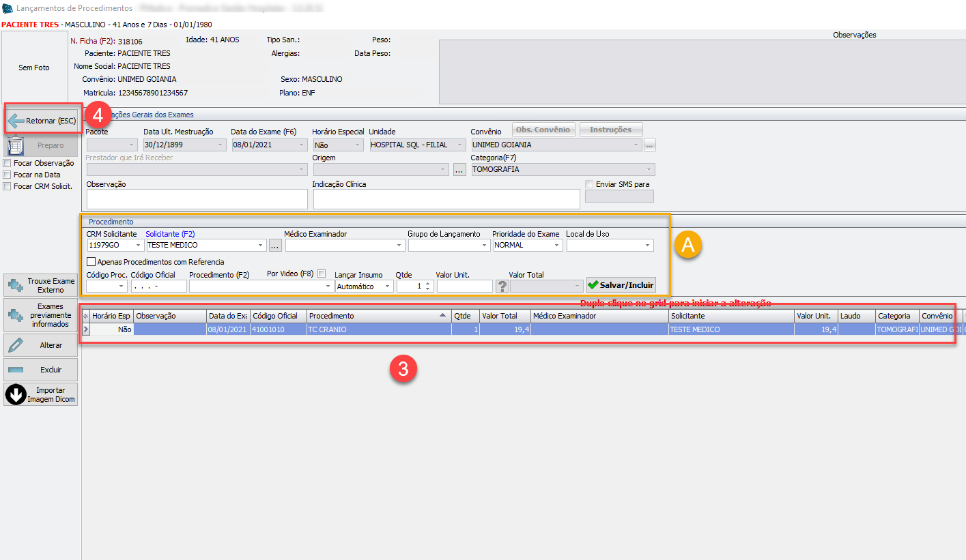Click the Salvar/Incluir button
The height and width of the screenshot is (560, 966).
[x=621, y=285]
